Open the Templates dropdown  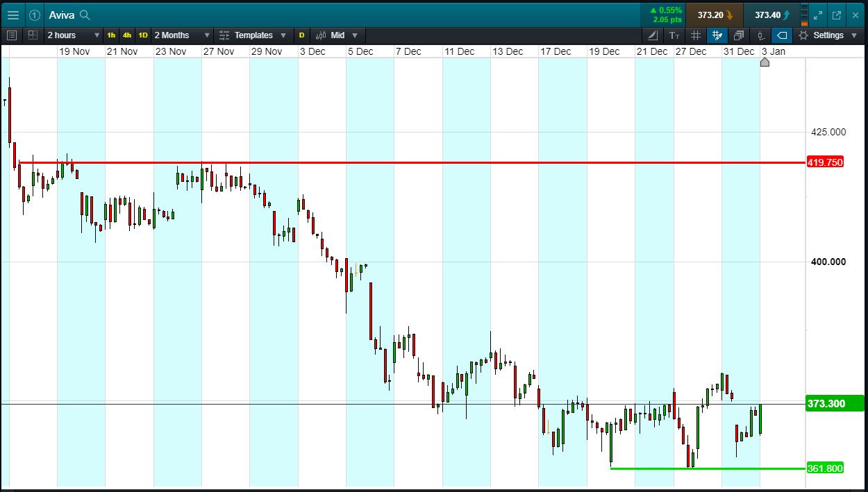click(x=253, y=35)
